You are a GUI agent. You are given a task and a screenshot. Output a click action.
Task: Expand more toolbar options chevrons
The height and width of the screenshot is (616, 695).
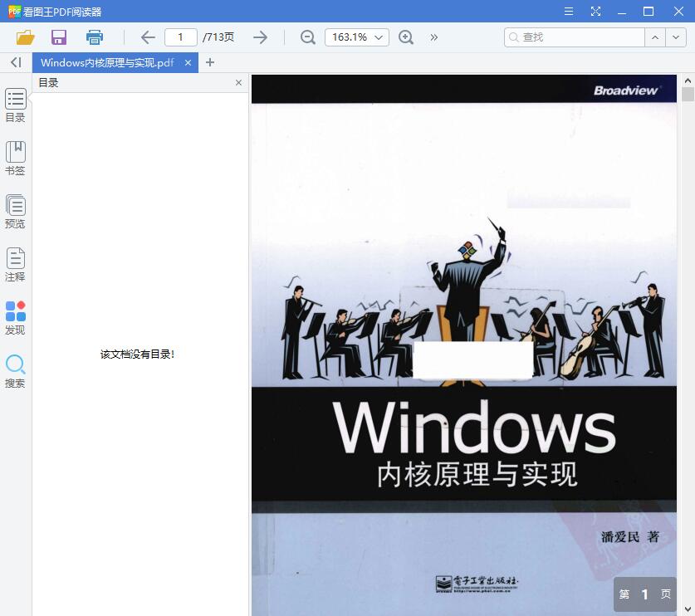[434, 37]
